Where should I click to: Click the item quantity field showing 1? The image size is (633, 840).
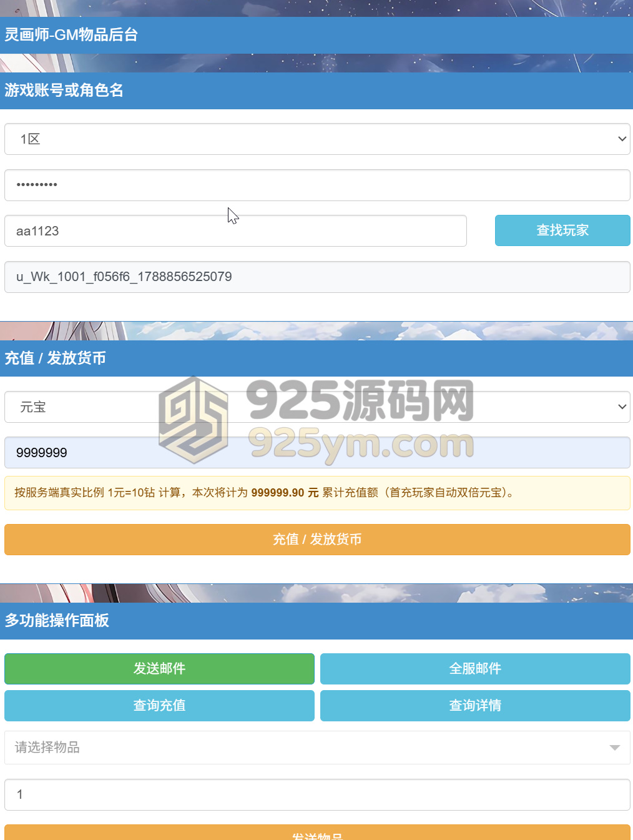pyautogui.click(x=317, y=794)
